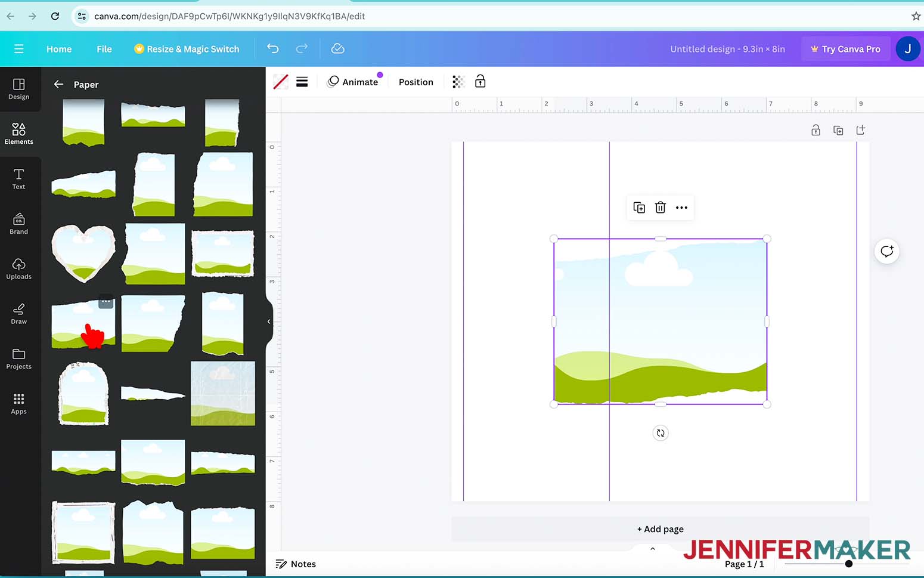This screenshot has height=578, width=924.
Task: Click the address bar URL
Action: point(230,16)
